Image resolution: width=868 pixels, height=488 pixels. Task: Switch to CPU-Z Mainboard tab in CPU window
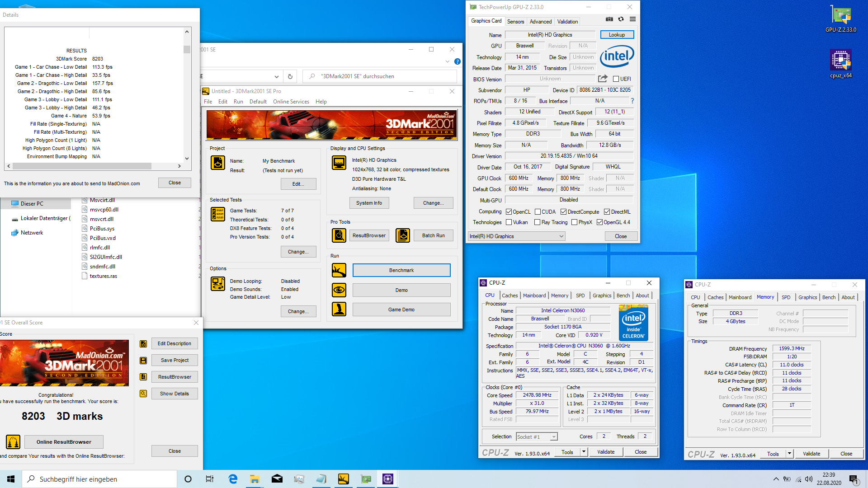(x=534, y=296)
